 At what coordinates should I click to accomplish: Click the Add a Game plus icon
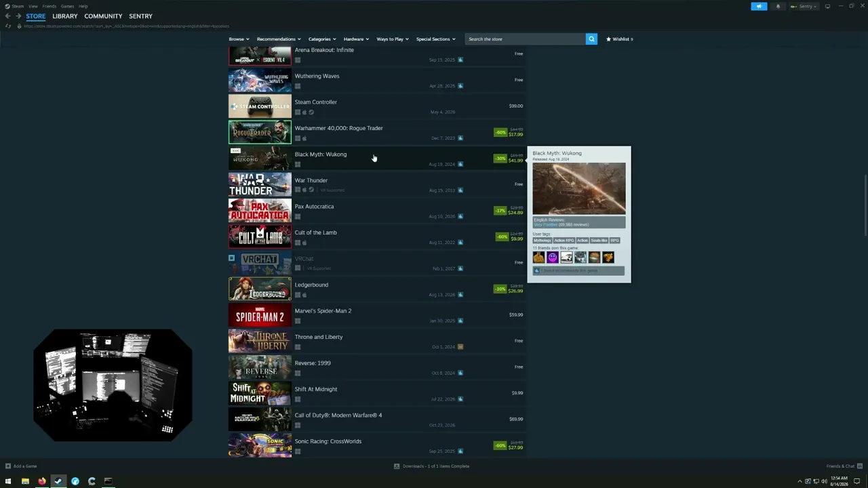pyautogui.click(x=8, y=466)
